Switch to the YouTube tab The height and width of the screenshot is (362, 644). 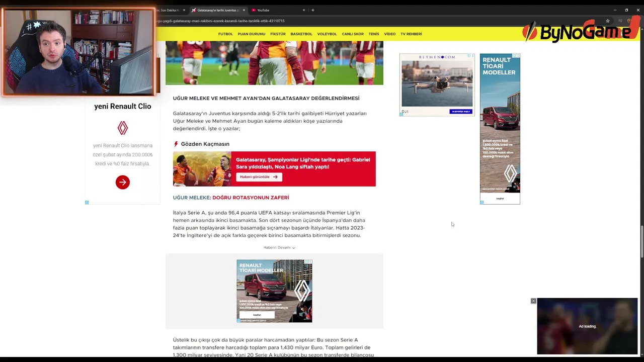coord(278,10)
